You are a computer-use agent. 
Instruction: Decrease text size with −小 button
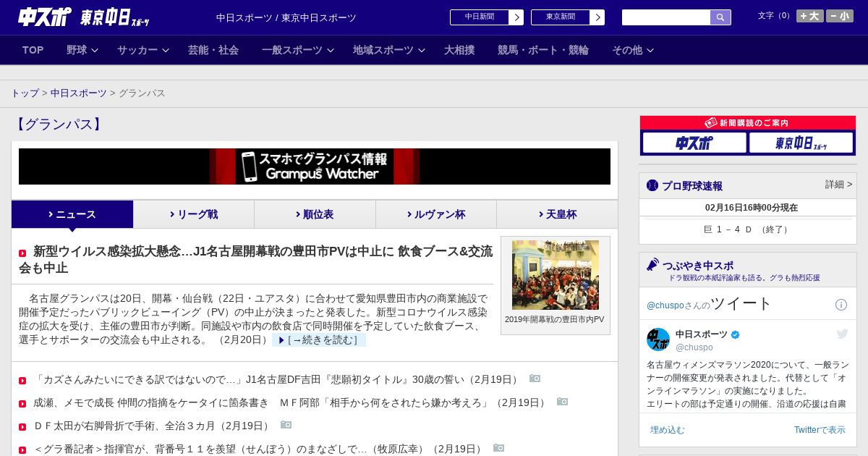click(840, 16)
